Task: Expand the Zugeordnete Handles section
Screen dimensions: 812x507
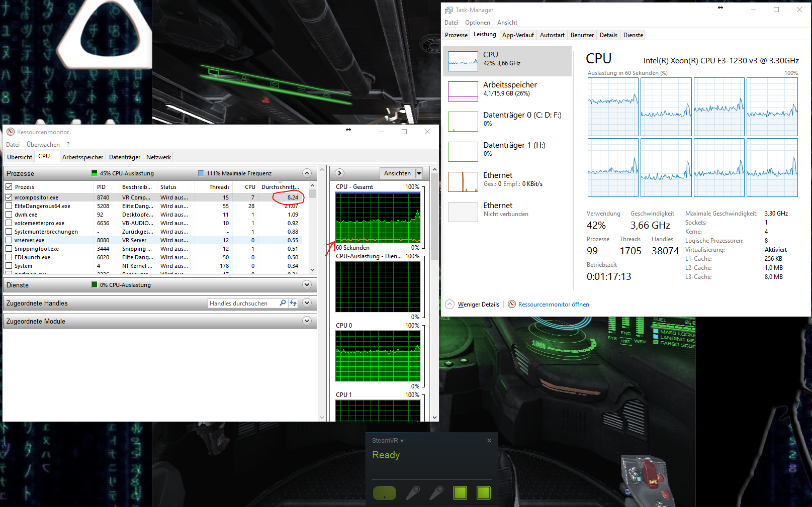Action: coord(307,302)
